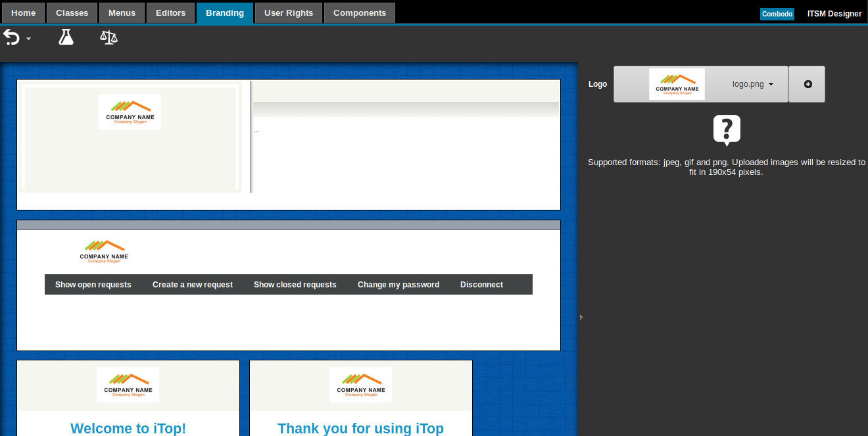Click the company logo thumbnail in Logo selector
Screen dimensions: 868x436
pos(677,84)
